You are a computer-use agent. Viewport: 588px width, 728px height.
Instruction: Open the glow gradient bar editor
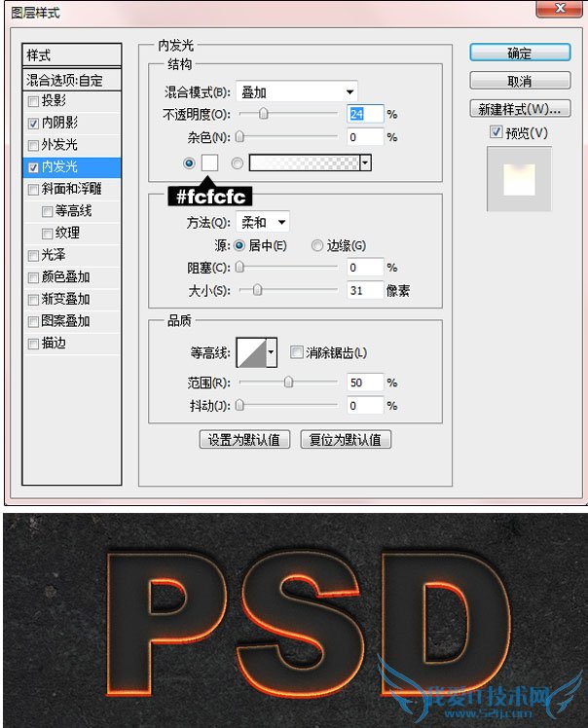point(305,163)
